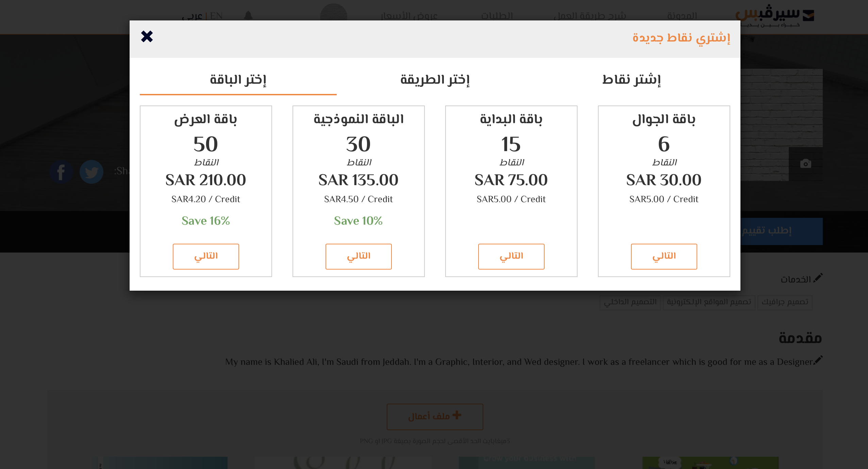The height and width of the screenshot is (469, 868).
Task: Click pencil icon to edit services
Action: 818,278
